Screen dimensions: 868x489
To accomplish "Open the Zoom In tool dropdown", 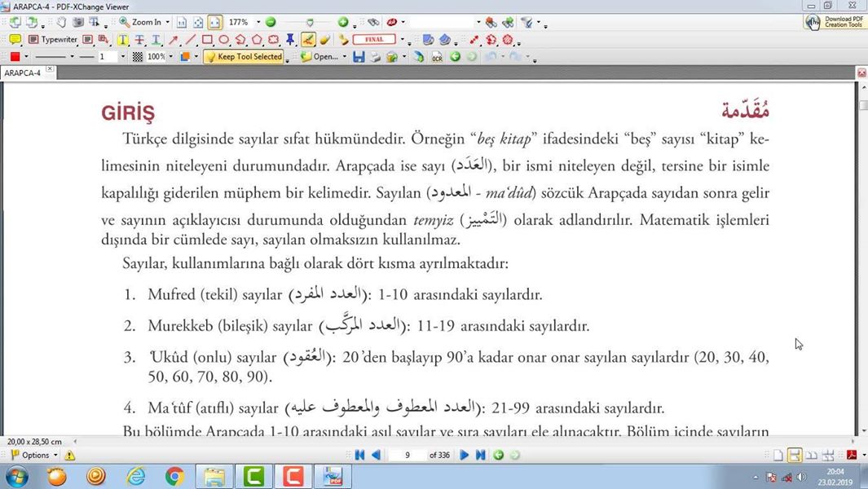I will click(167, 22).
